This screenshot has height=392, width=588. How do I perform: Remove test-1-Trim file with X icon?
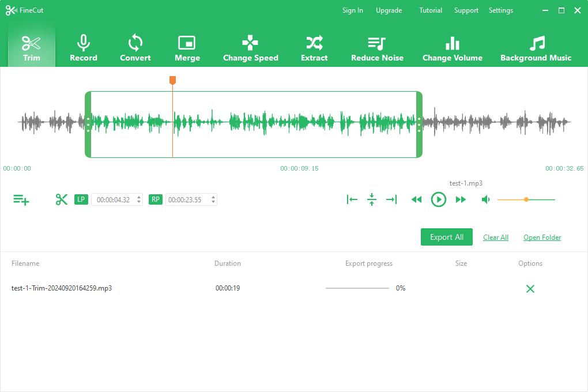(x=530, y=288)
